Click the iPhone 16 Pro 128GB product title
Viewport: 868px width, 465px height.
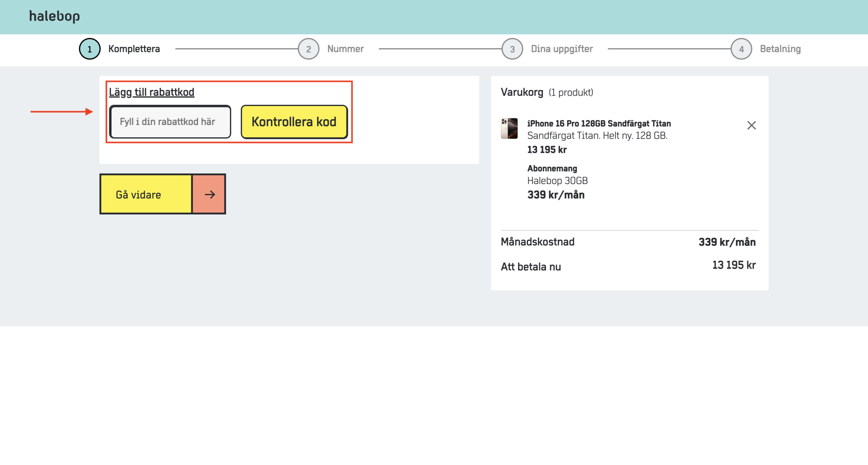599,123
